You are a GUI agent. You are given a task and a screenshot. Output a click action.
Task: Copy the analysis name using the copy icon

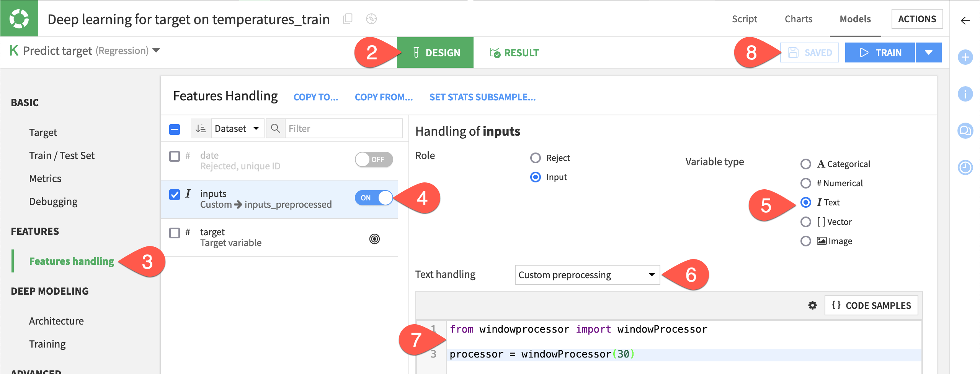(x=348, y=18)
